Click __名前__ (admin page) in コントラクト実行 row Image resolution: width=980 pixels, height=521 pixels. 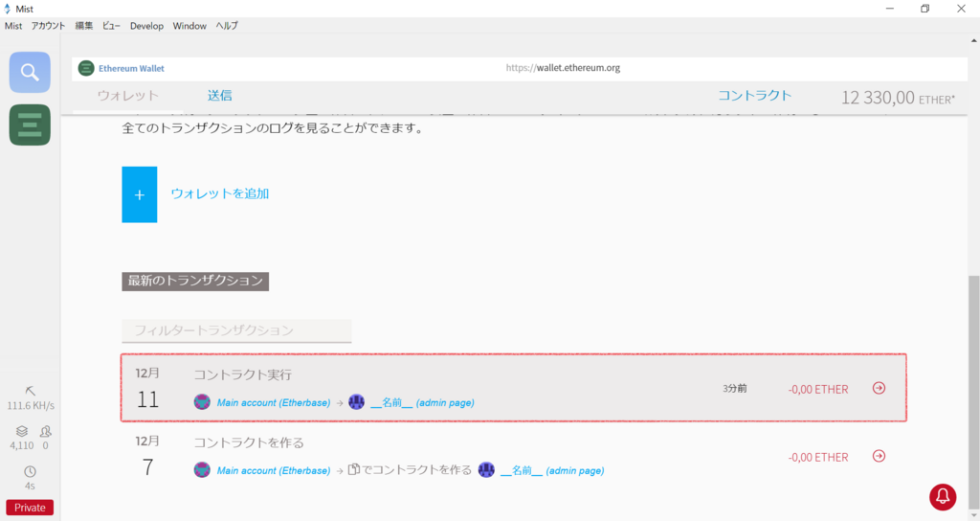(x=422, y=403)
